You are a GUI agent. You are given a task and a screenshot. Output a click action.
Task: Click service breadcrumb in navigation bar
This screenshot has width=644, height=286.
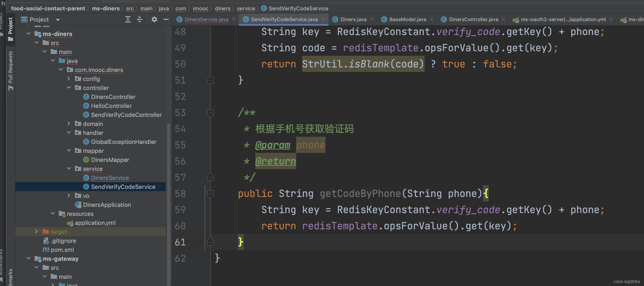pyautogui.click(x=246, y=9)
